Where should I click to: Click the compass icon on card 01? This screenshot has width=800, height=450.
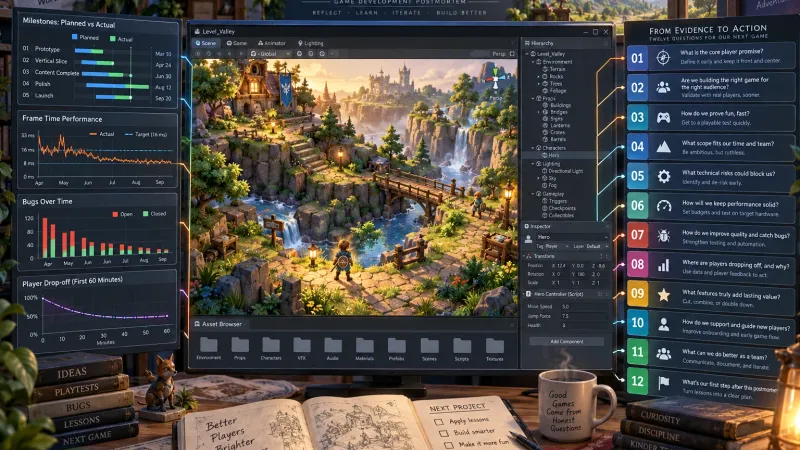[663, 58]
